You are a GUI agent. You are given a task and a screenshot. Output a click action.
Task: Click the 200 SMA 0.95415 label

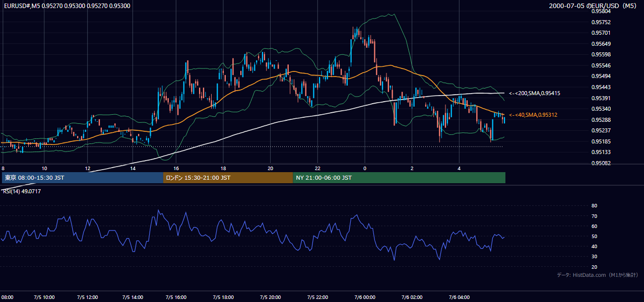coord(534,93)
